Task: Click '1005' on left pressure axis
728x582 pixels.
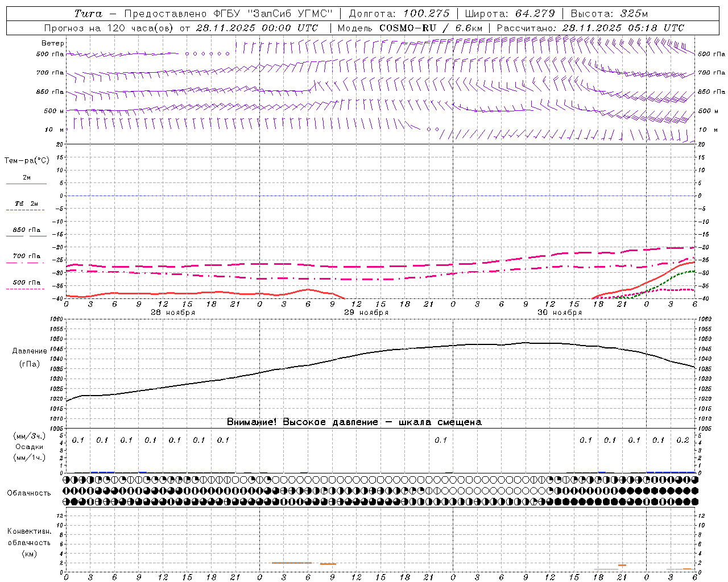Action: (57, 429)
